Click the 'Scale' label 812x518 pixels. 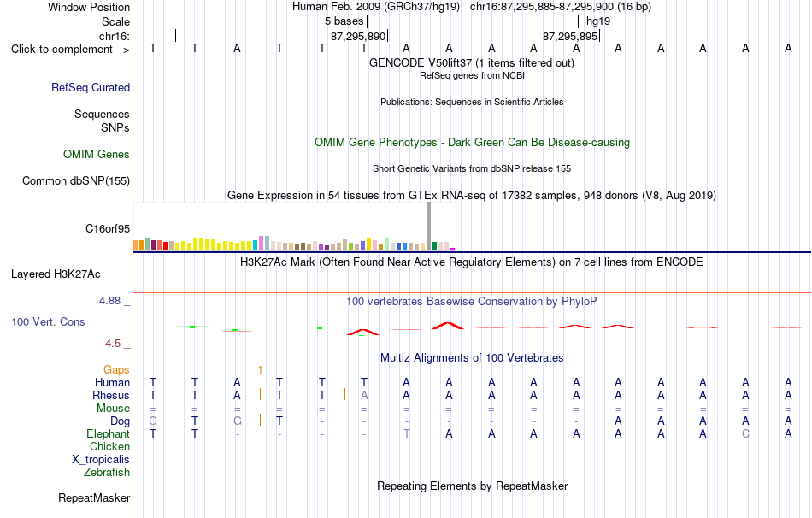[x=115, y=21]
